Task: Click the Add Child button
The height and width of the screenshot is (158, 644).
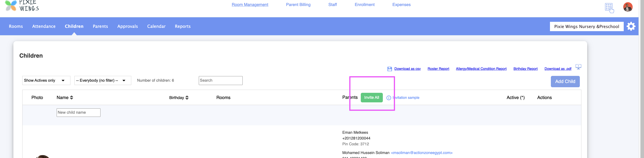Action: 565,81
